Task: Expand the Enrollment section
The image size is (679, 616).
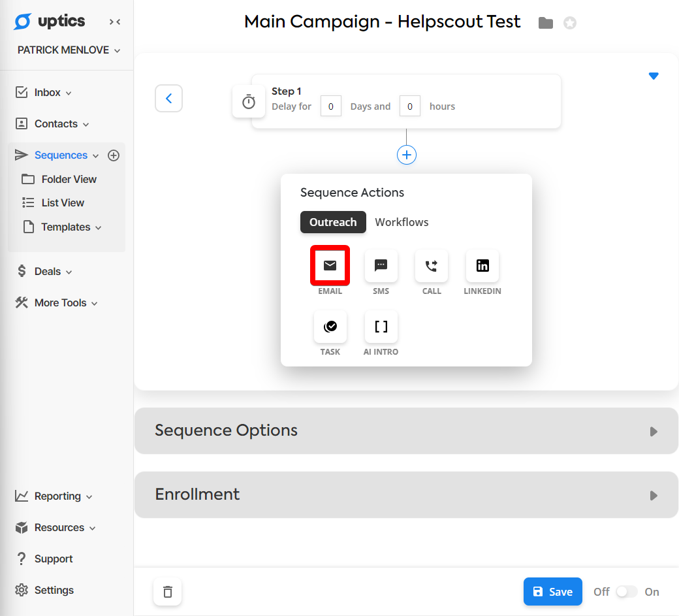Action: [406, 494]
